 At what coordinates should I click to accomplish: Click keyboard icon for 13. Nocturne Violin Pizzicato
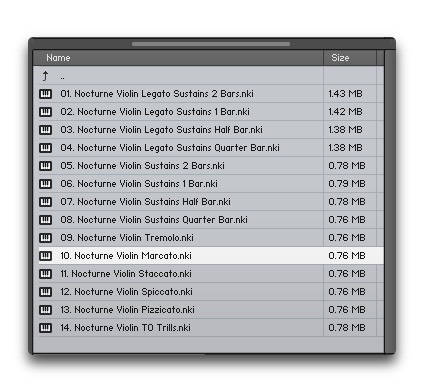click(45, 310)
